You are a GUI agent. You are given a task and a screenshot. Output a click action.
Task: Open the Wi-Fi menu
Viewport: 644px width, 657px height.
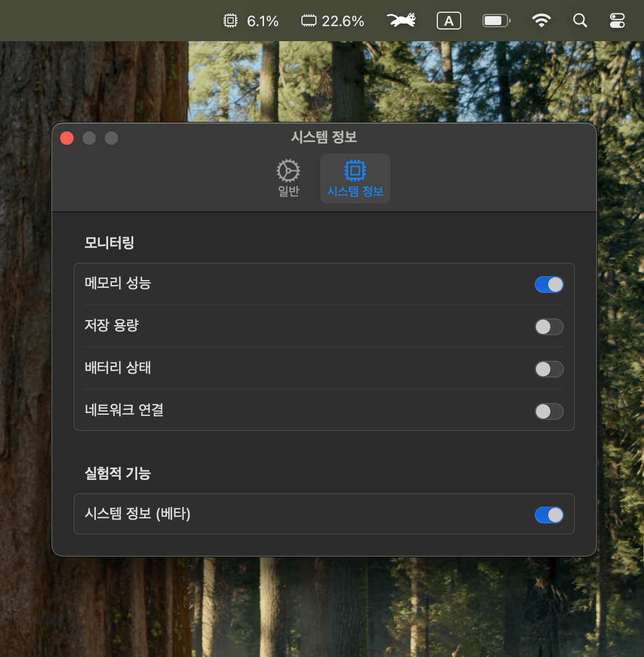[541, 21]
